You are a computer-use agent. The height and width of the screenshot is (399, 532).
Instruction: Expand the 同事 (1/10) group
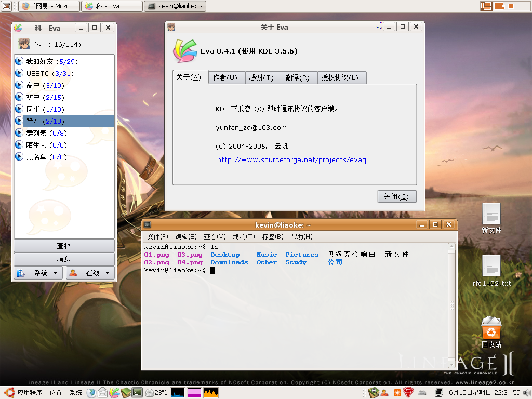[x=19, y=109]
